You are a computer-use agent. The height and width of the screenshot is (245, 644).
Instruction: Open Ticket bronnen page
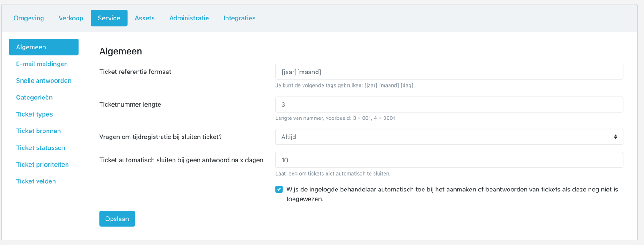[38, 131]
